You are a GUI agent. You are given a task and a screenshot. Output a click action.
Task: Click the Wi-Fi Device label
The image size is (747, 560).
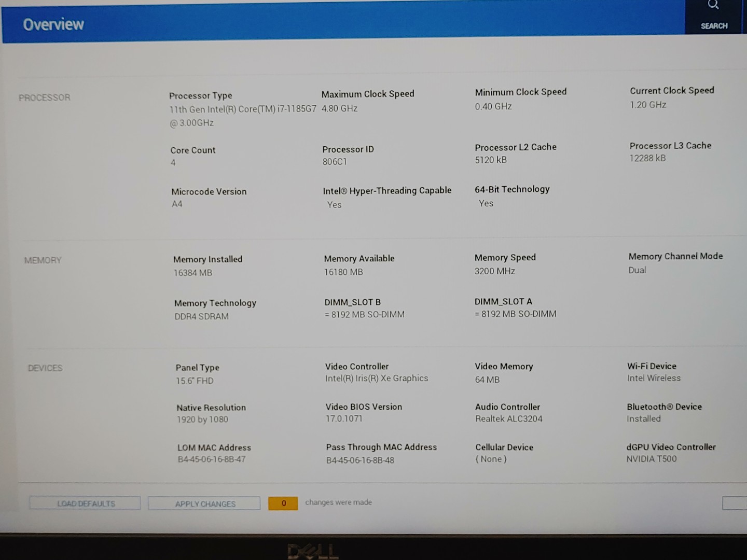[x=652, y=366]
